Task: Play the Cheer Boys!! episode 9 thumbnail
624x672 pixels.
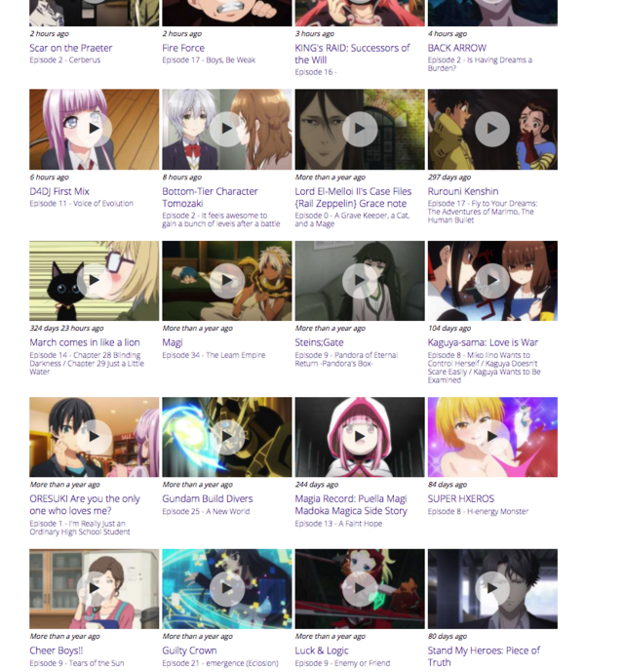Action: click(94, 589)
